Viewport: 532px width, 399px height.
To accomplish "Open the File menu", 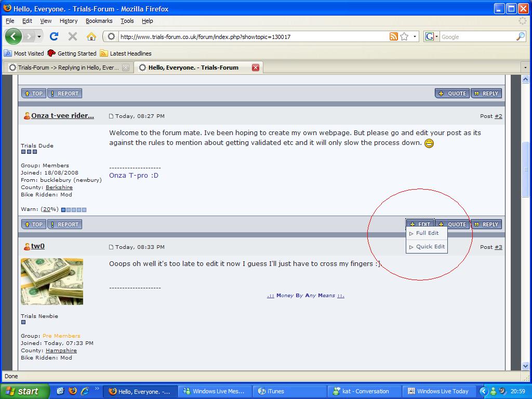I will (x=10, y=21).
